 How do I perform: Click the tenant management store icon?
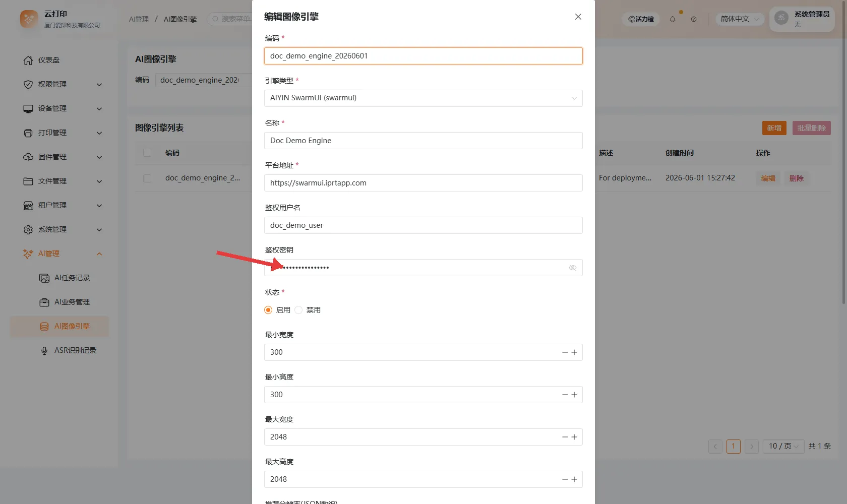click(x=28, y=206)
